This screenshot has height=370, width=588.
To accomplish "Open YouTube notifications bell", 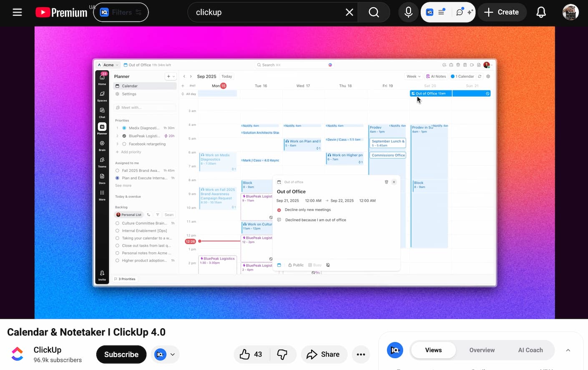I will click(541, 12).
